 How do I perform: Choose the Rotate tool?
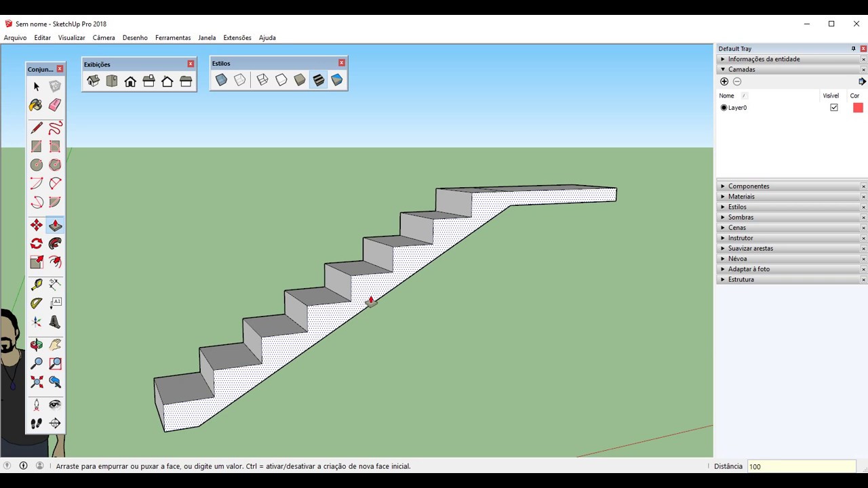point(37,243)
